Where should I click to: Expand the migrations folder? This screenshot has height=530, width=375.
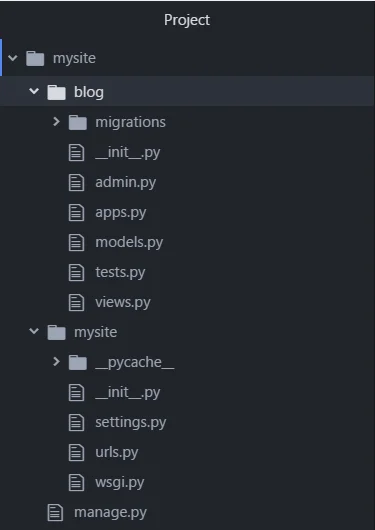tap(56, 122)
